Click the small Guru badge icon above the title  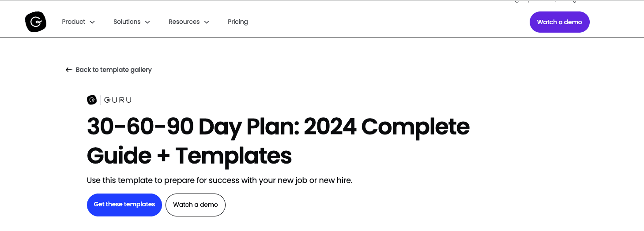pos(92,100)
